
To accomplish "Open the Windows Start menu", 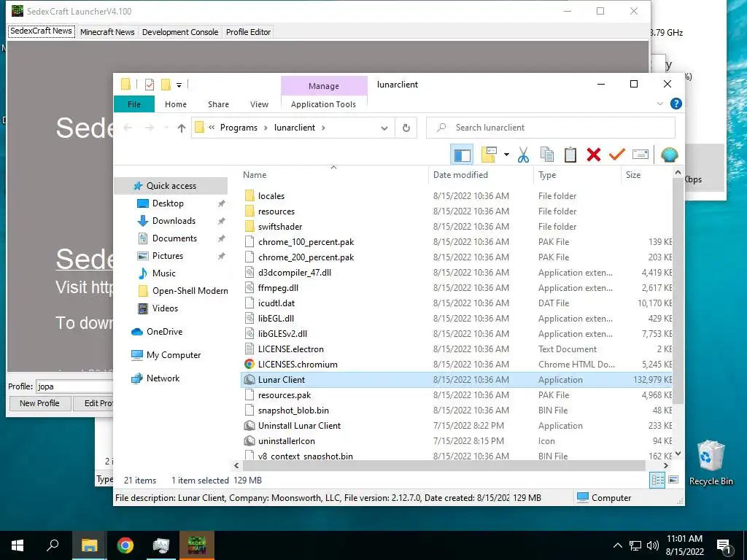I will (18, 545).
